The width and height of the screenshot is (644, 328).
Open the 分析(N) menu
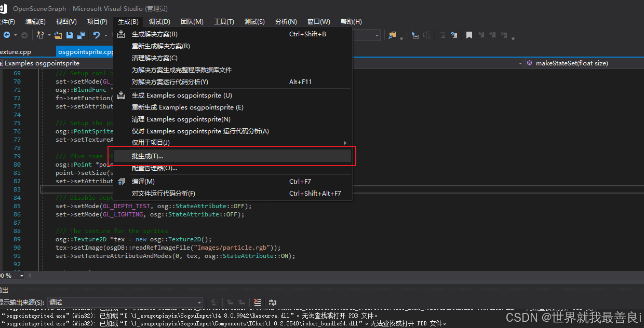click(x=286, y=22)
